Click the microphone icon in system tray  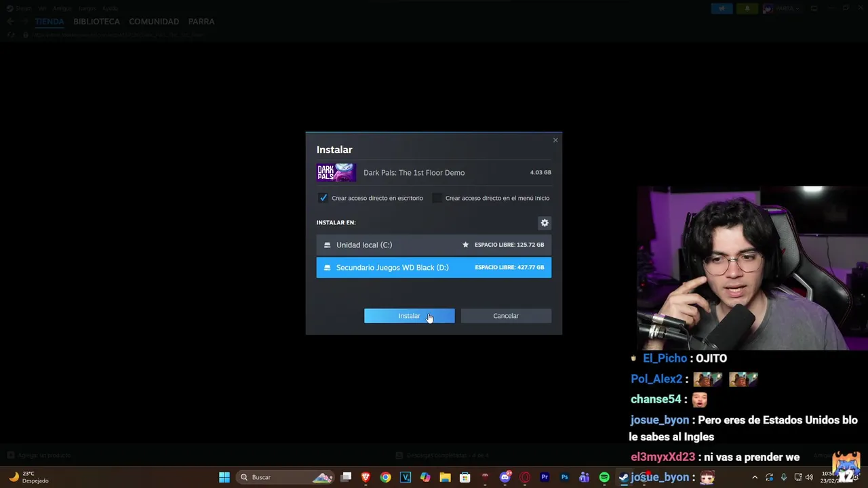coord(784,477)
